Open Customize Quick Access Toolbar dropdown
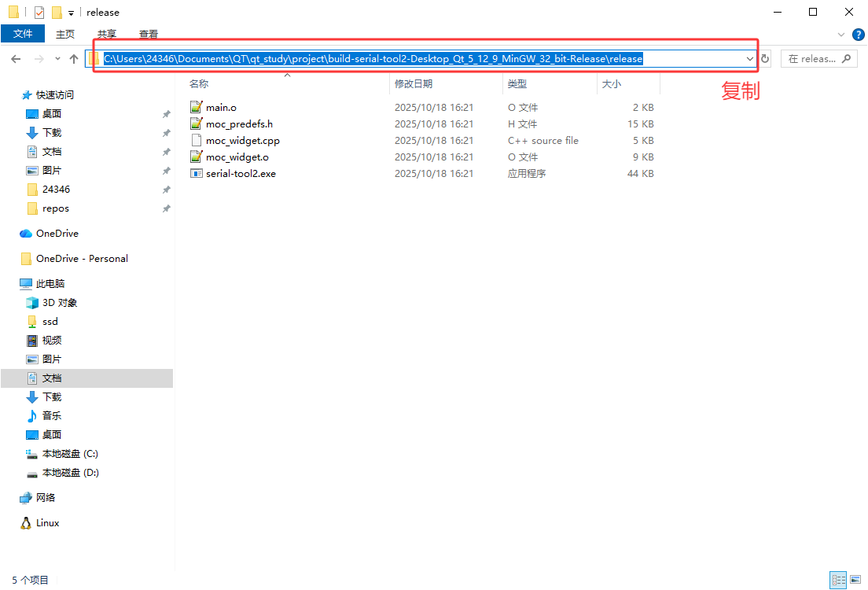The height and width of the screenshot is (590, 868). tap(71, 13)
